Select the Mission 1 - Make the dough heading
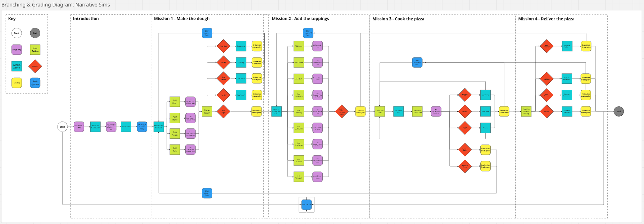 (182, 19)
